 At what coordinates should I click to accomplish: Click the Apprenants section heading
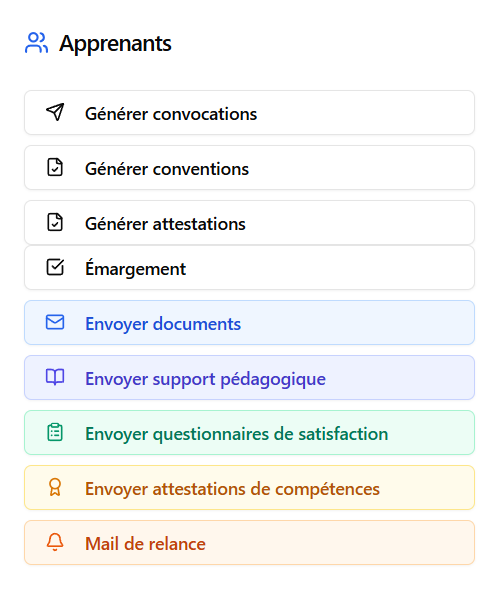pos(115,44)
